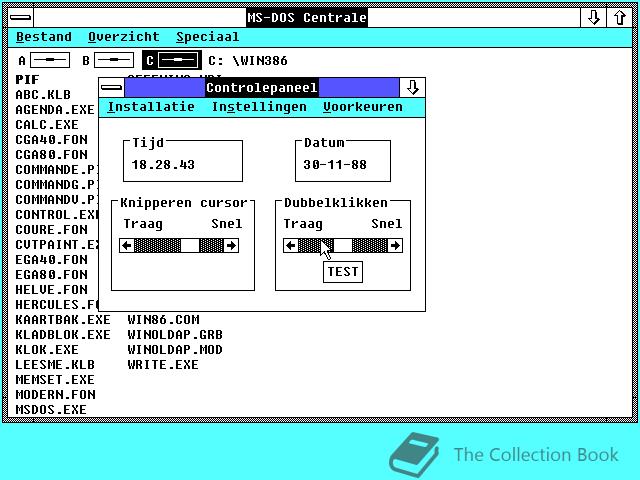Select file HELVE.FON

pyautogui.click(x=51, y=290)
